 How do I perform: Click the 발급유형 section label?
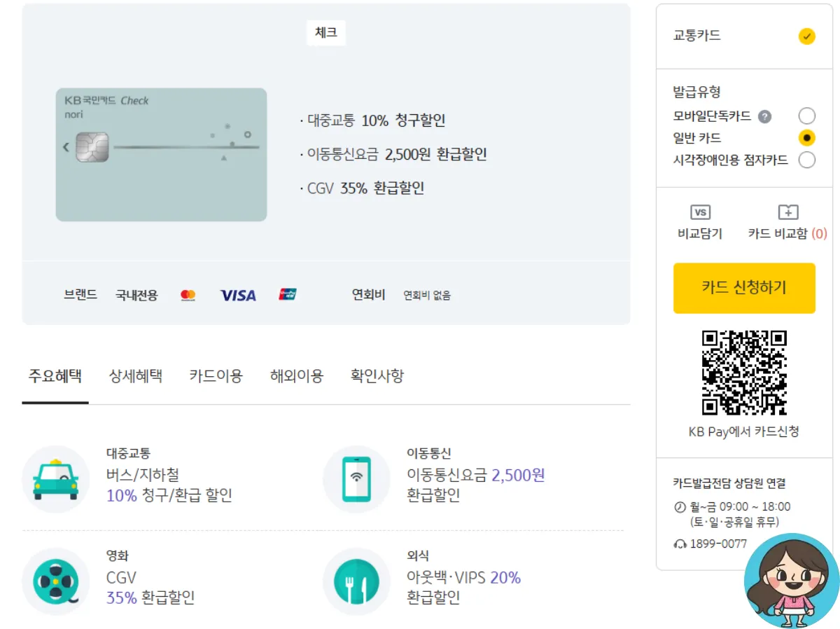697,92
